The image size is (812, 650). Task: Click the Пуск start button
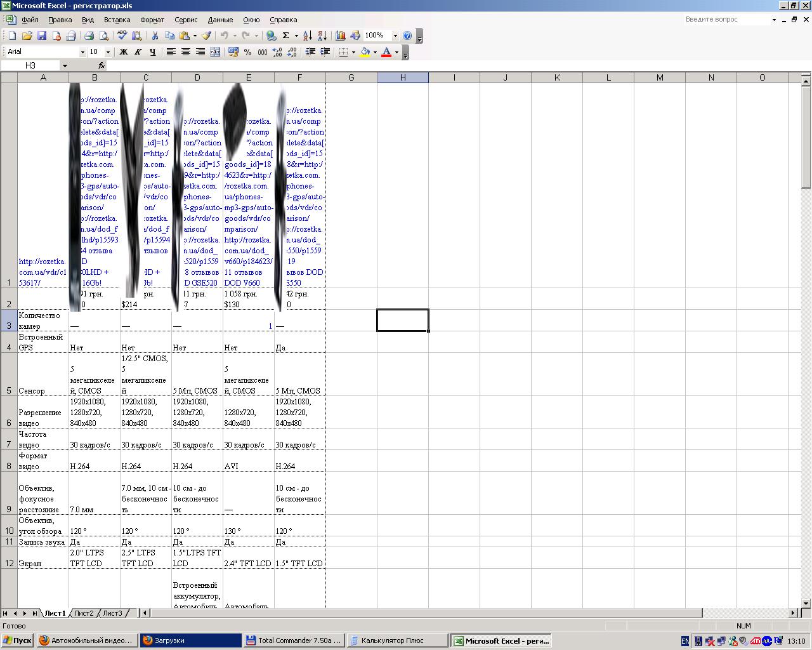coord(17,641)
